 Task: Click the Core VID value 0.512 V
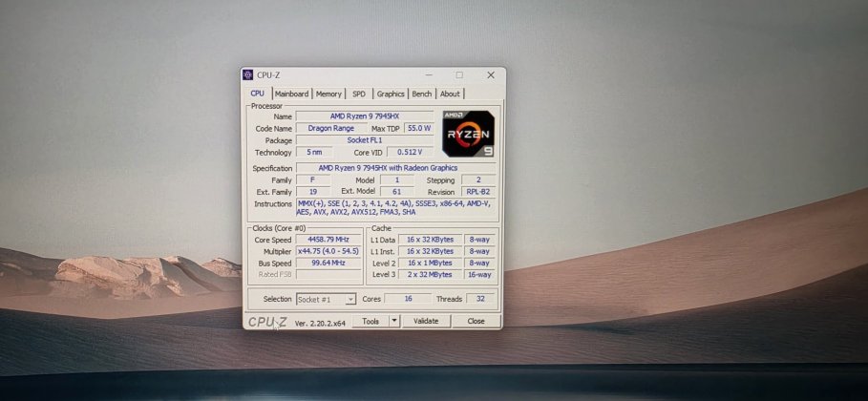pos(411,152)
